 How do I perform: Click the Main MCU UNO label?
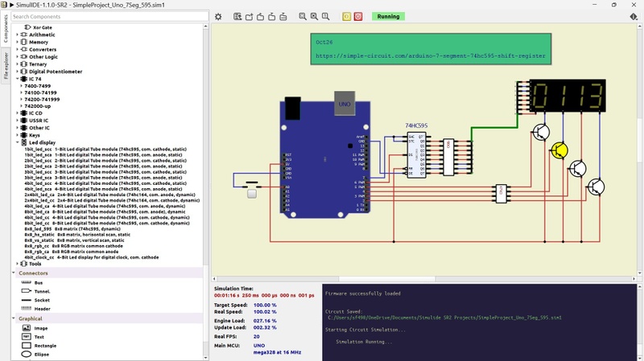coord(259,346)
